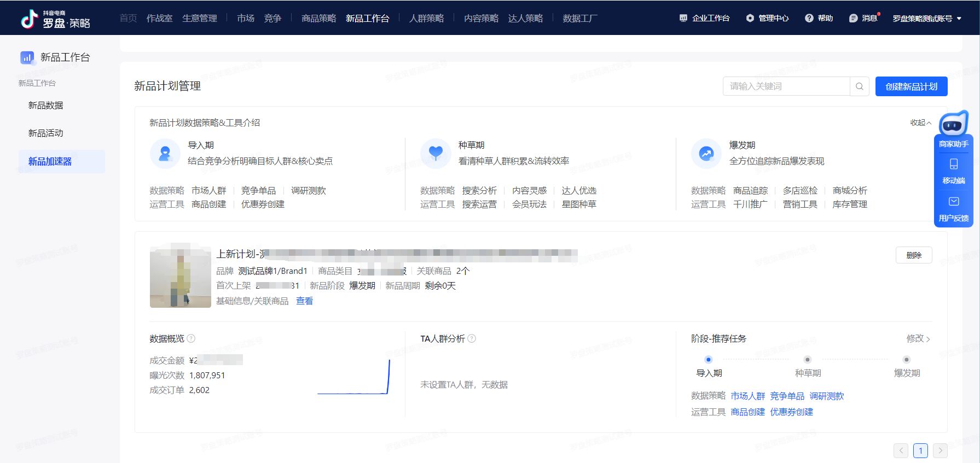Image resolution: width=980 pixels, height=463 pixels.
Task: Switch to 商品策略 in top menu
Action: tap(318, 19)
